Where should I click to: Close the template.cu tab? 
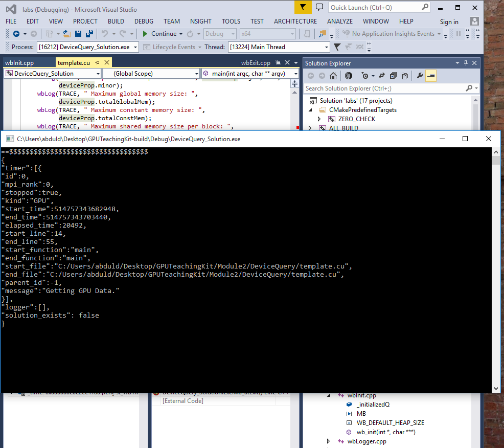(x=107, y=62)
